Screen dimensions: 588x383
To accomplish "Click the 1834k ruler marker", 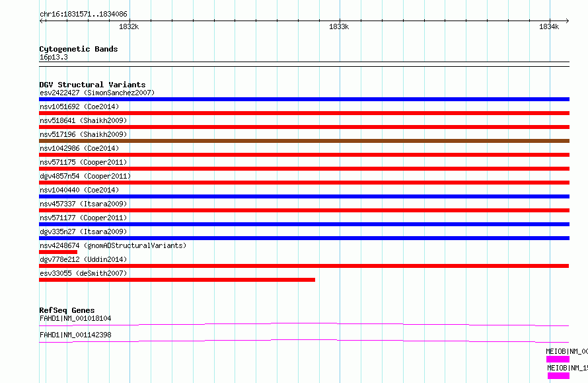I will [549, 26].
